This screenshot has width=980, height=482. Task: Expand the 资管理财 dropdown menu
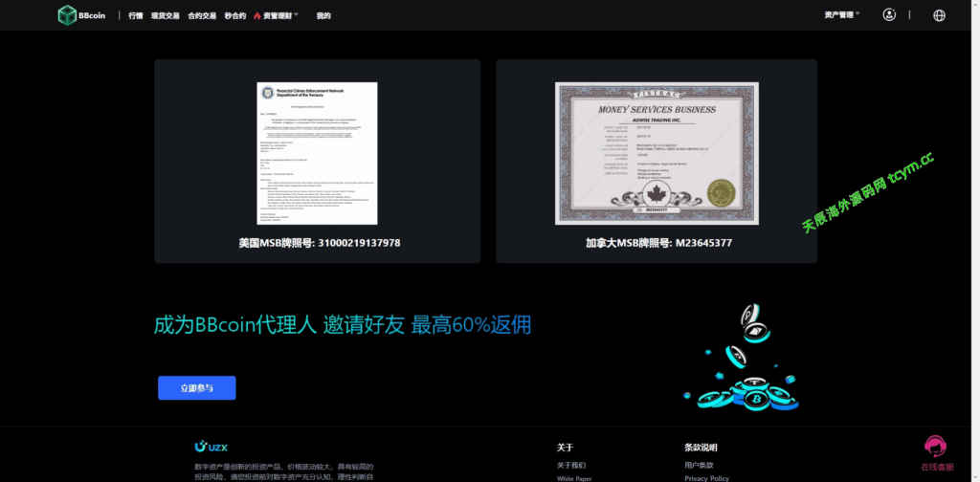(x=280, y=15)
